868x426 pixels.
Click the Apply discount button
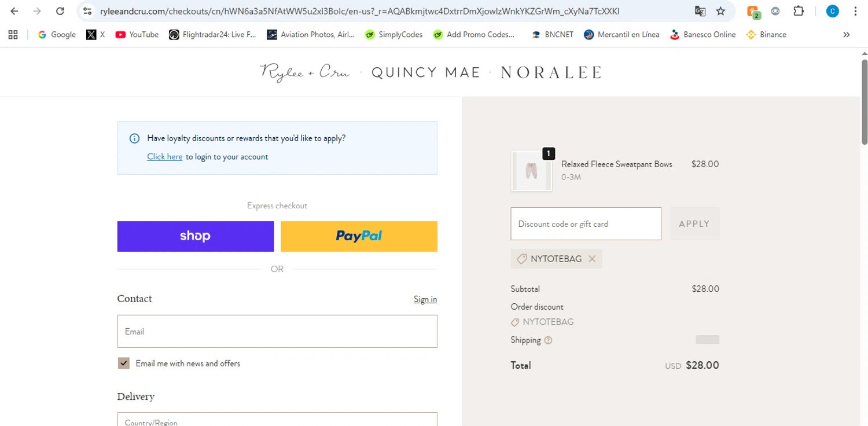[x=694, y=223]
